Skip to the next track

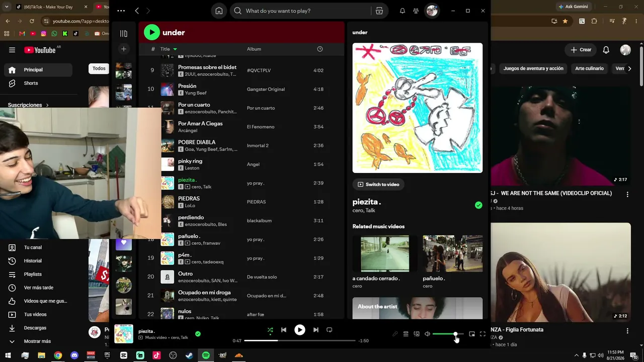tap(316, 330)
